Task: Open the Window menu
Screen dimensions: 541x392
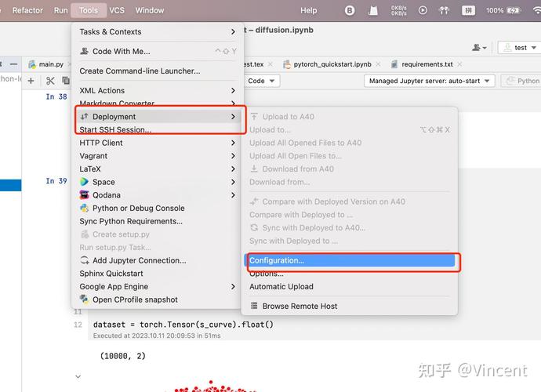Action: point(150,10)
